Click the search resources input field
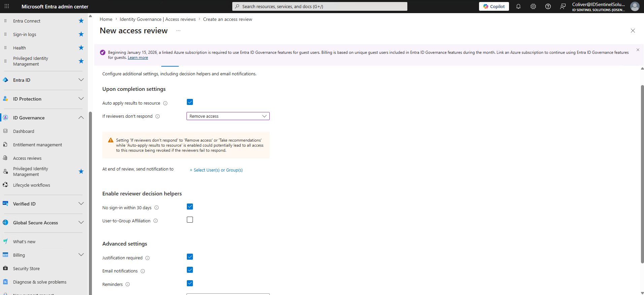 320,6
